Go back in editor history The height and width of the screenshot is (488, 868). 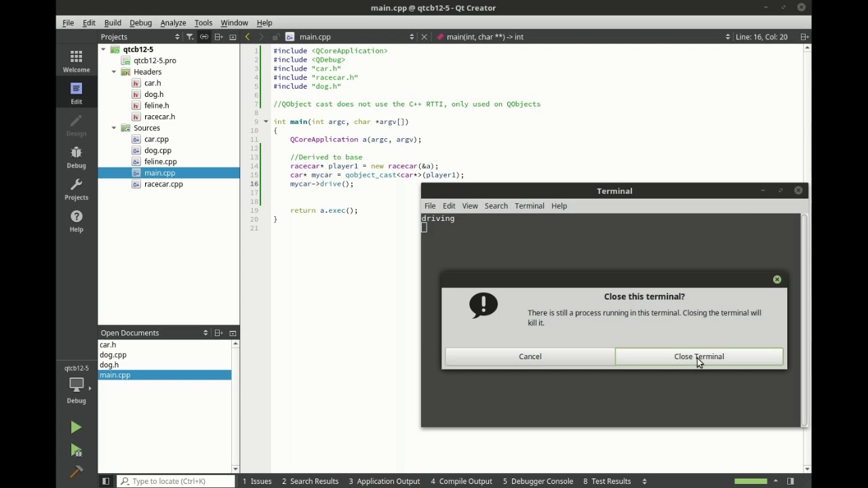[x=248, y=37]
